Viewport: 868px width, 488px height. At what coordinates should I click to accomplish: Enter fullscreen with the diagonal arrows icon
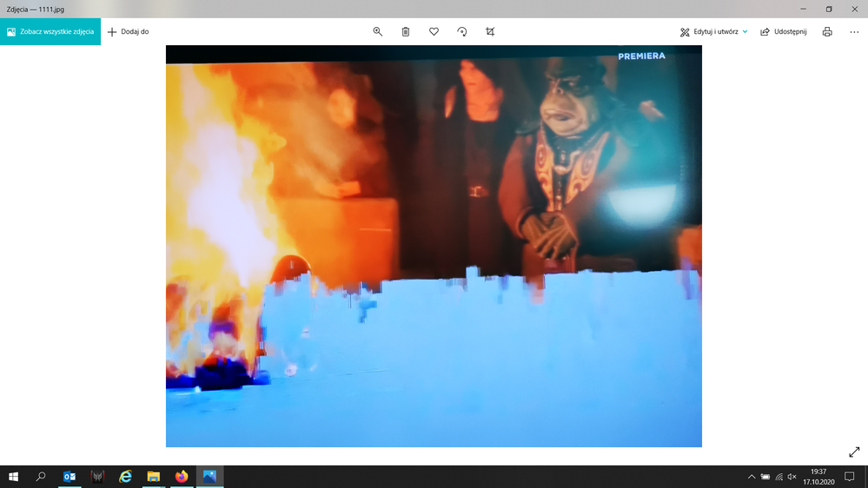(x=854, y=452)
